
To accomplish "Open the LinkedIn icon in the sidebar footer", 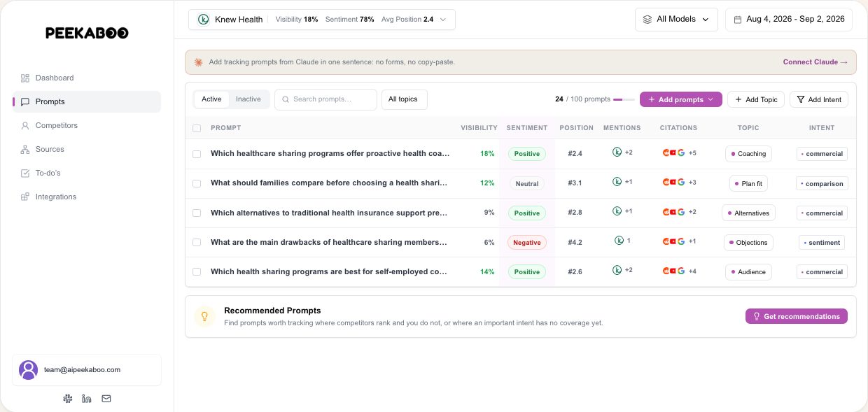I will (x=87, y=399).
